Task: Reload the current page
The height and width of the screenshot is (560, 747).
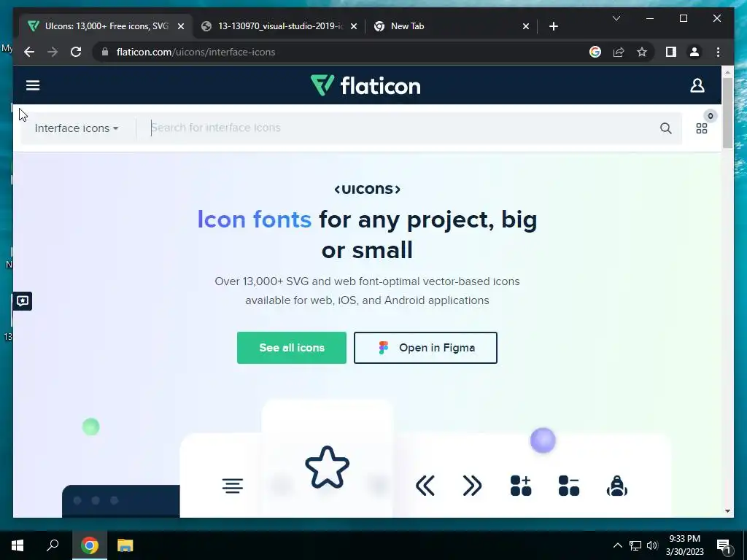Action: pyautogui.click(x=76, y=52)
